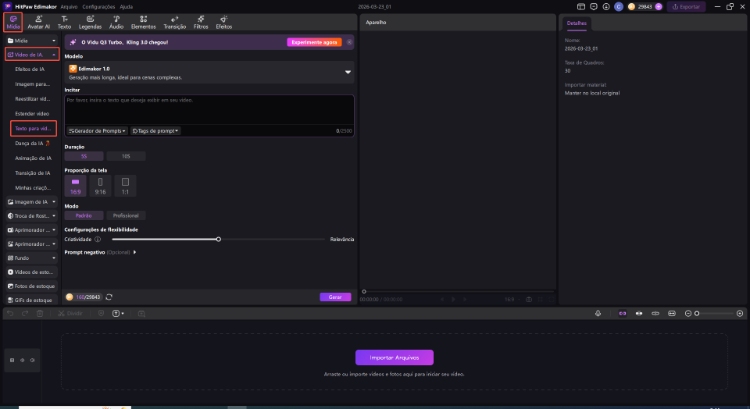
Task: Expand the Imagem de IA sidebar section
Action: pos(54,202)
